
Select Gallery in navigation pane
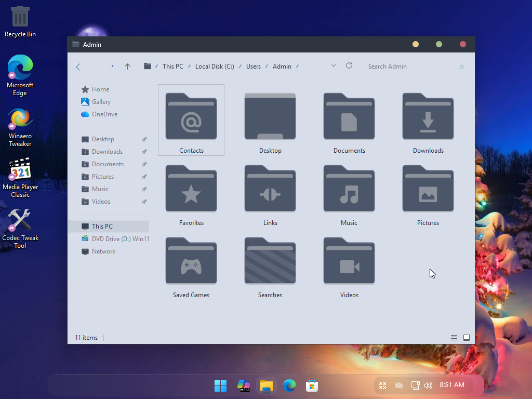coord(101,102)
